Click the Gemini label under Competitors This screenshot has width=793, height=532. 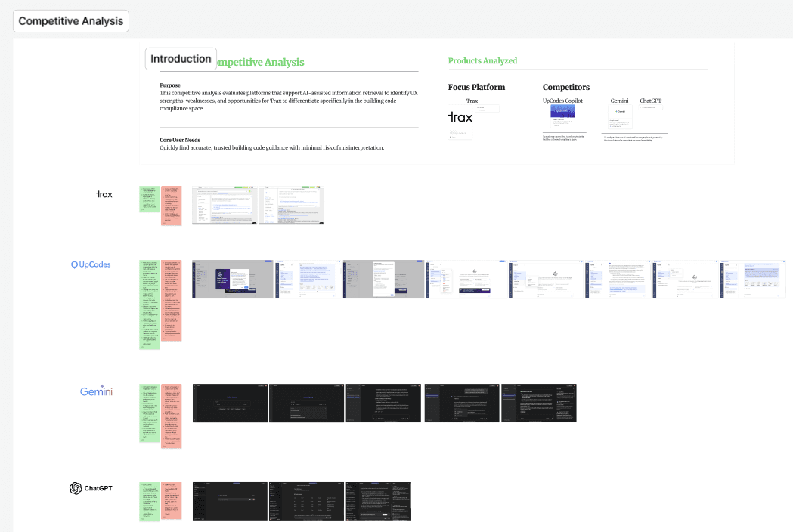619,101
